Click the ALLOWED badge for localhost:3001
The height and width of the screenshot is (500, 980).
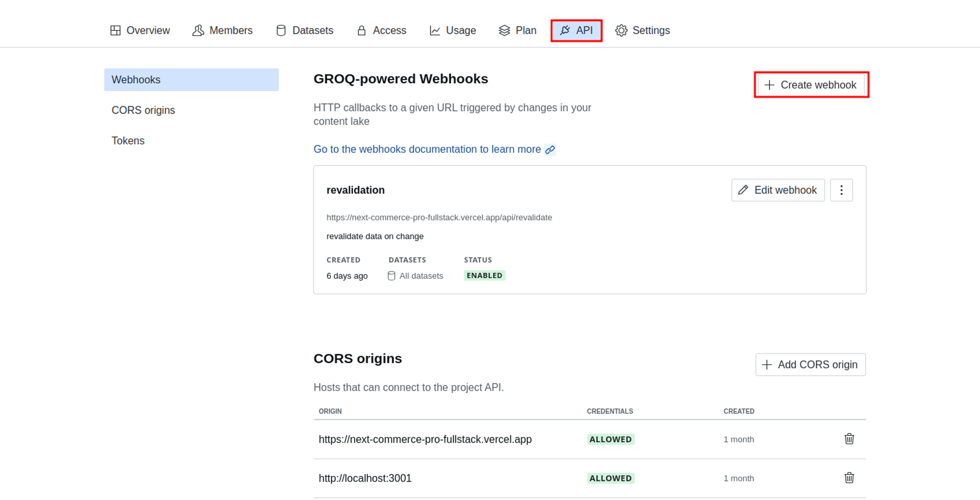pos(611,478)
